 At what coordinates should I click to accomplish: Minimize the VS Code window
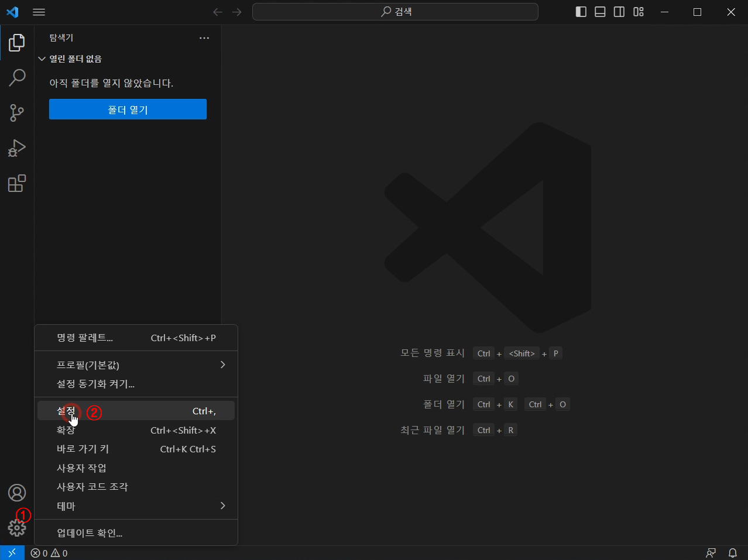[664, 12]
